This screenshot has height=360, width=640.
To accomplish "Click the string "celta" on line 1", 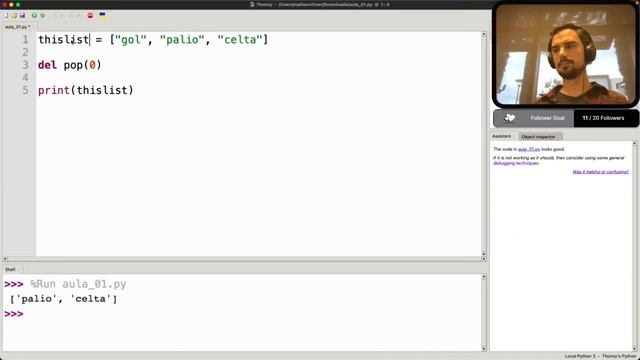I will pyautogui.click(x=240, y=40).
